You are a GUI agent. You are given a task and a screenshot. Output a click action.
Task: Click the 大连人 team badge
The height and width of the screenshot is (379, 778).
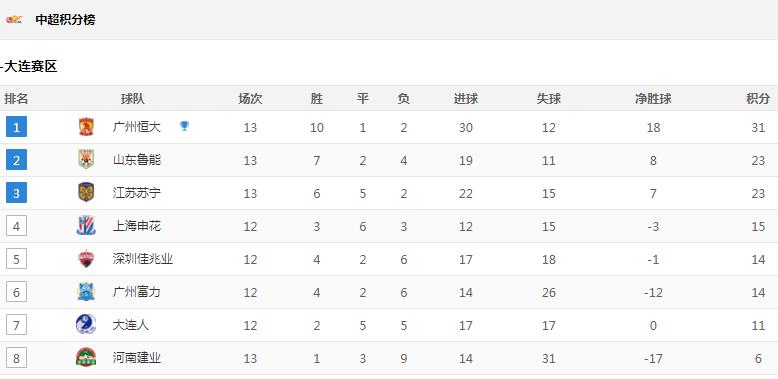[x=86, y=324]
